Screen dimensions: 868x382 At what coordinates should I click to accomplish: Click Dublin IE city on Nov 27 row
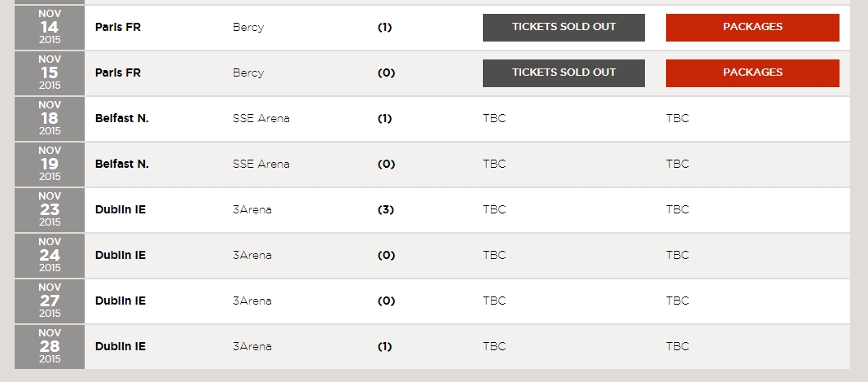click(121, 301)
